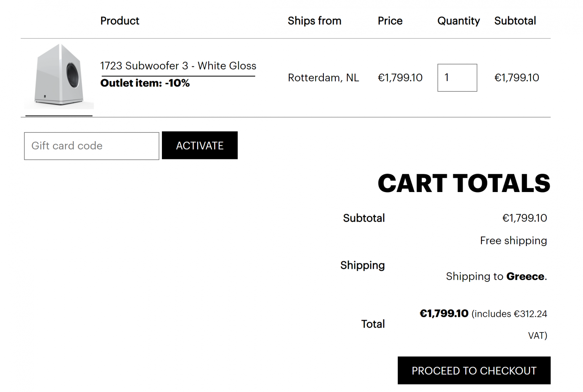Click the subwoofer product thumbnail

[59, 77]
